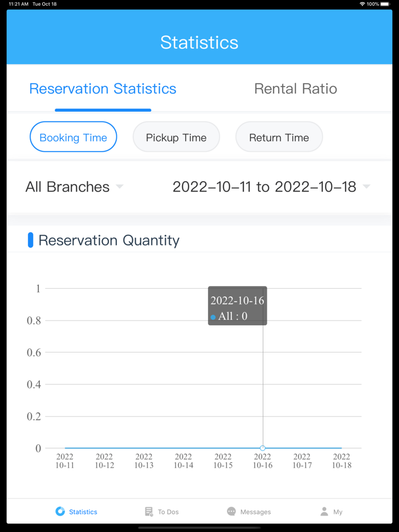Viewport: 399px width, 532px height.
Task: Enable the Return Time filter
Action: (x=279, y=137)
